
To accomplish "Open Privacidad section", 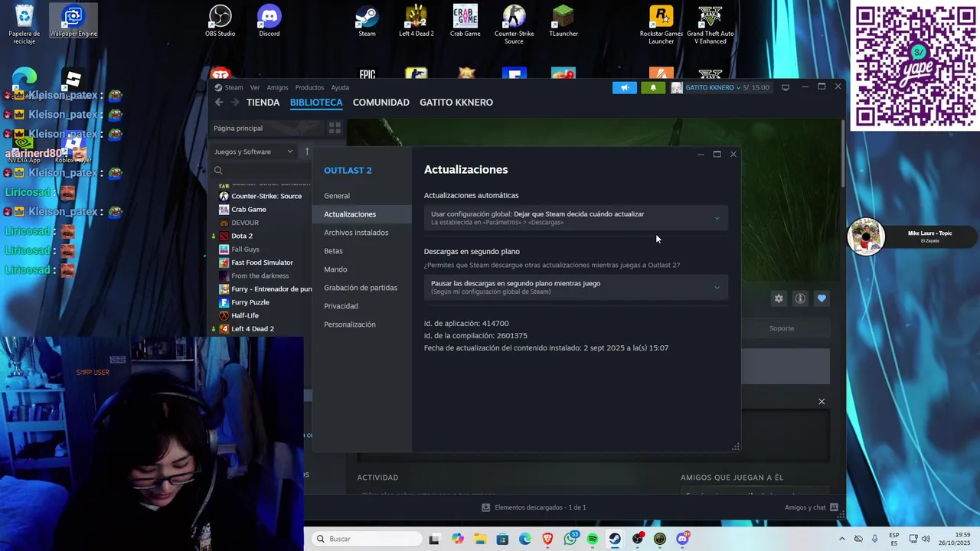I will pos(341,306).
